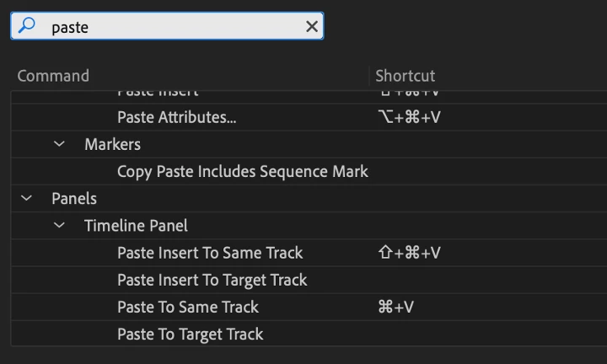The width and height of the screenshot is (607, 364).
Task: Click the Timeline Panel category label
Action: tap(136, 226)
